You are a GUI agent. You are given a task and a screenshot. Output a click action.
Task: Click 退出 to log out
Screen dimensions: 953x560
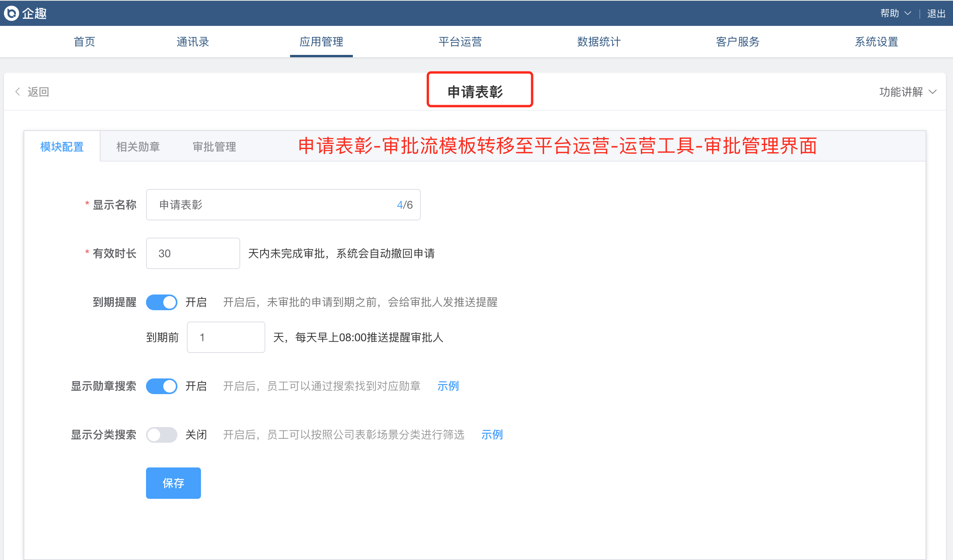[x=936, y=13]
